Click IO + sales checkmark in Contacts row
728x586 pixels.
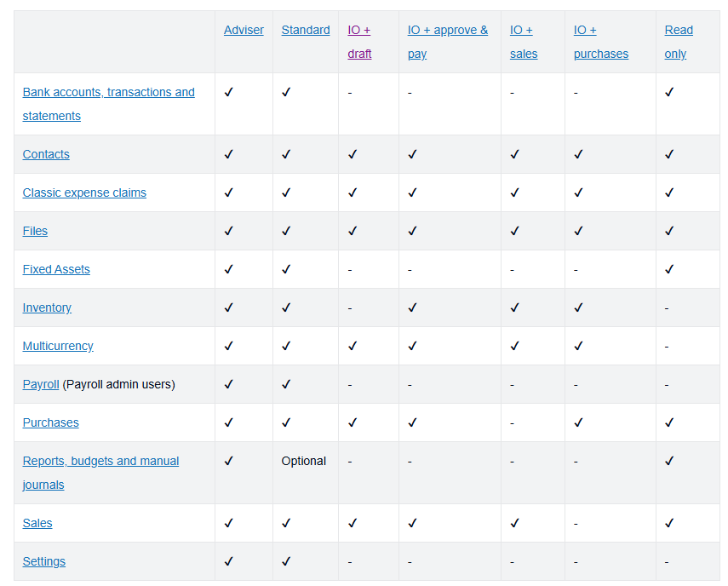tap(514, 154)
